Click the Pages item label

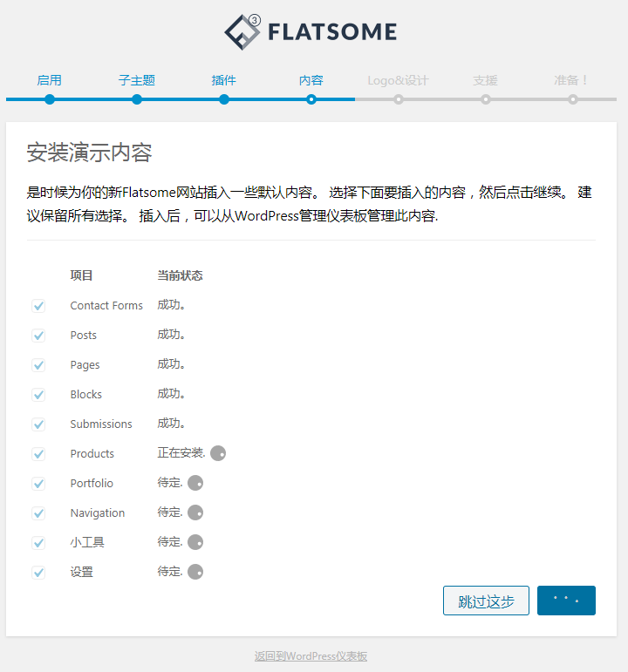[85, 365]
